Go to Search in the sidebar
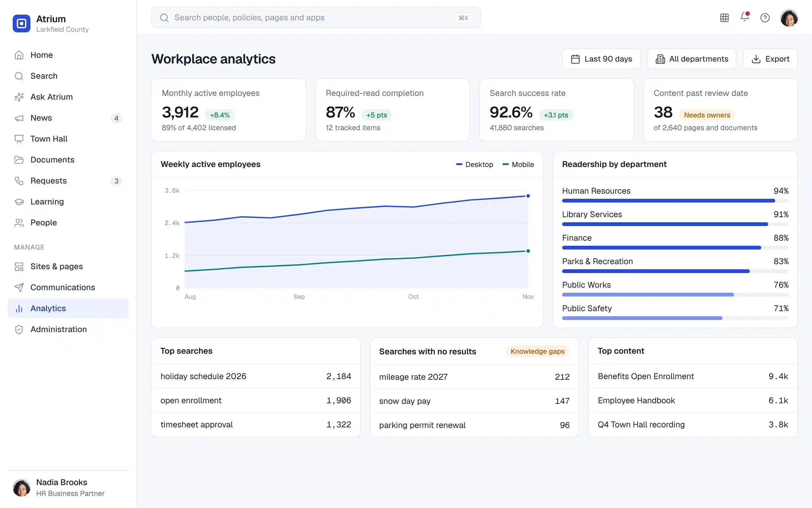Image resolution: width=812 pixels, height=508 pixels. [x=68, y=76]
